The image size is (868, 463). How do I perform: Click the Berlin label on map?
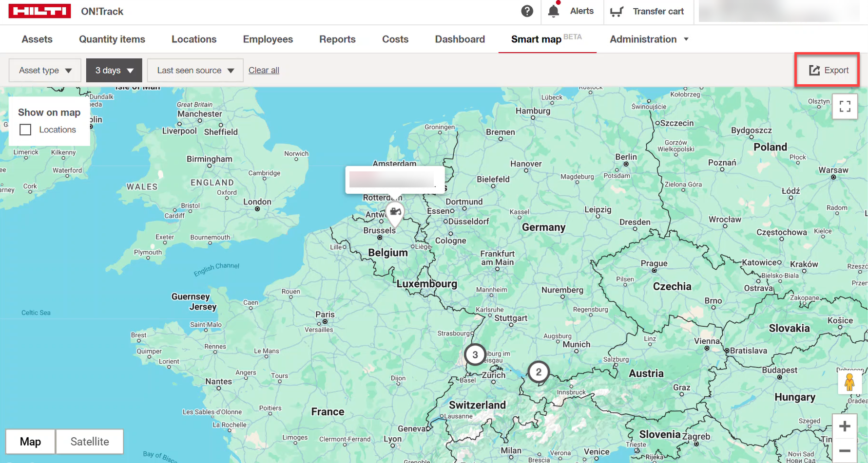626,157
